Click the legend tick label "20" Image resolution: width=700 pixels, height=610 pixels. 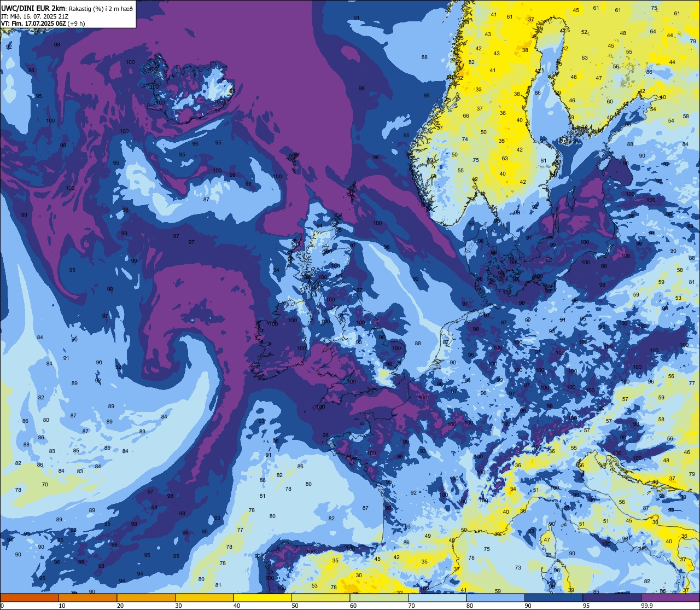point(120,606)
